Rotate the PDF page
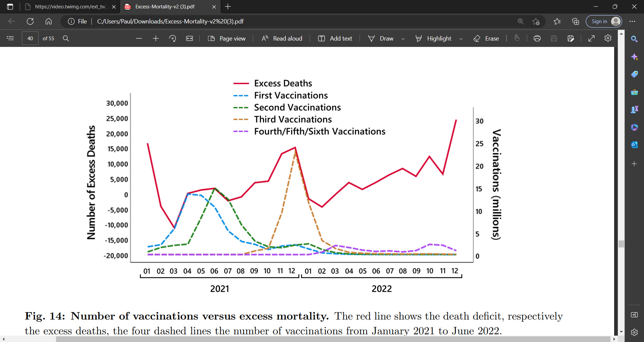The height and width of the screenshot is (342, 644). tap(173, 39)
